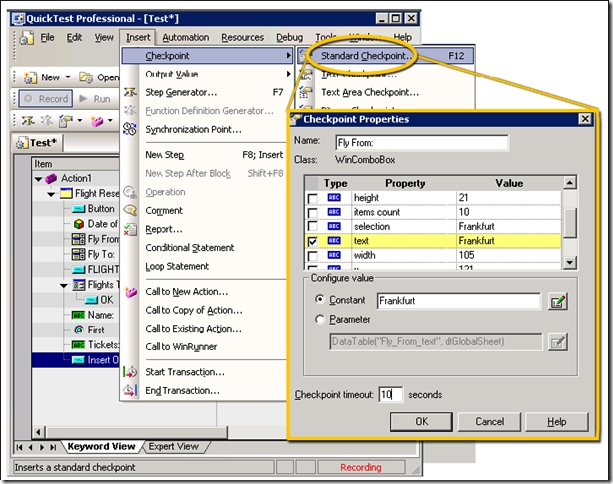The image size is (613, 484).
Task: Expand the Checkpoint submenu arrow
Action: coord(289,56)
